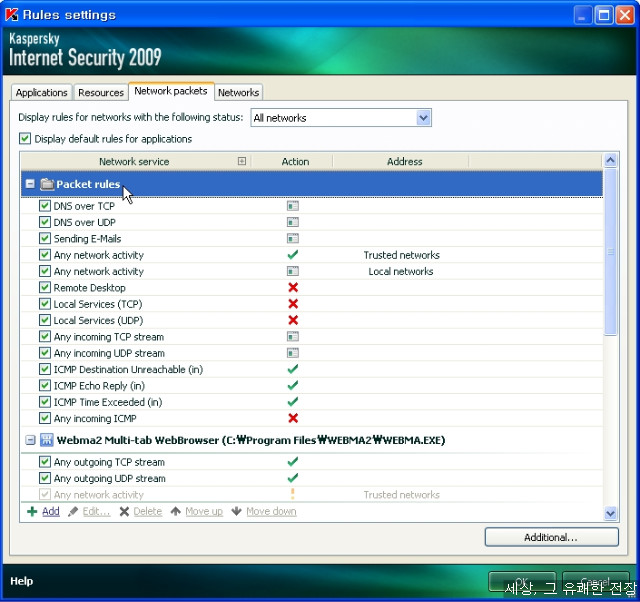Image resolution: width=640 pixels, height=602 pixels.
Task: Click the scrollbar up arrow
Action: 610,160
